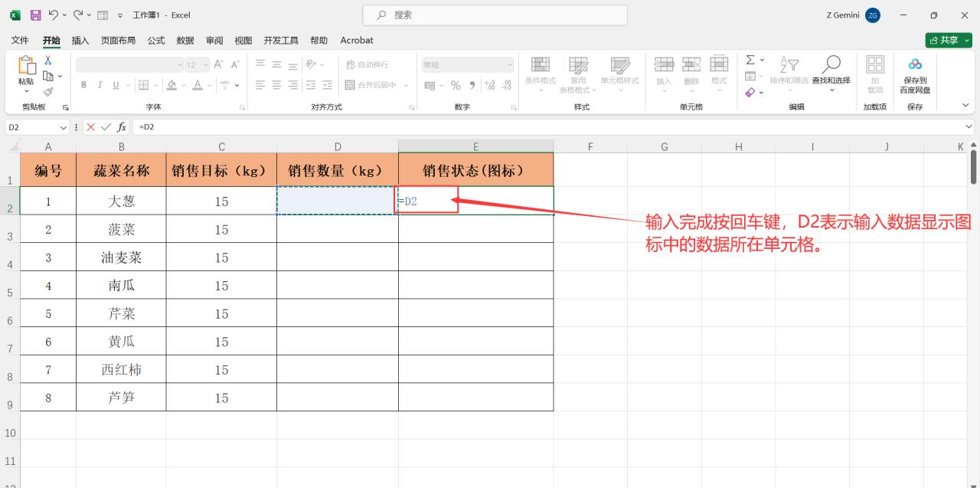Switch to the 页面布局 tab
Viewport: 980px width, 488px height.
(119, 40)
